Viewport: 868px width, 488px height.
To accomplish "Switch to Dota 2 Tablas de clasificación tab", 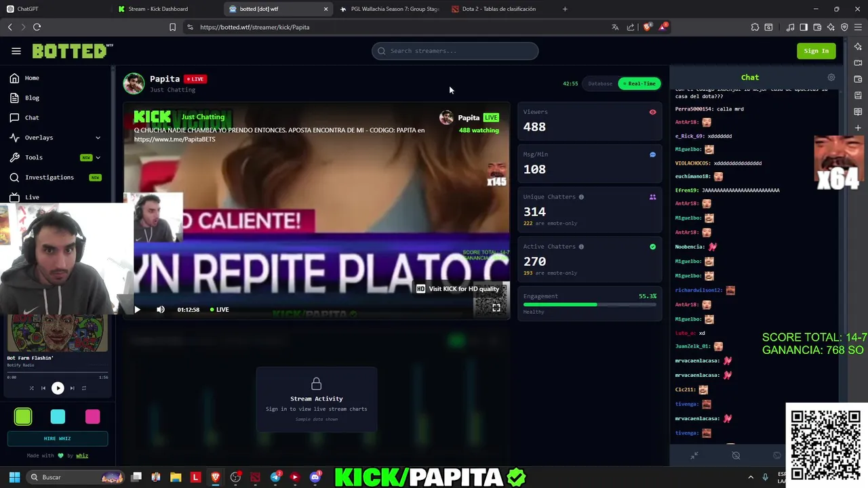I will [x=498, y=9].
